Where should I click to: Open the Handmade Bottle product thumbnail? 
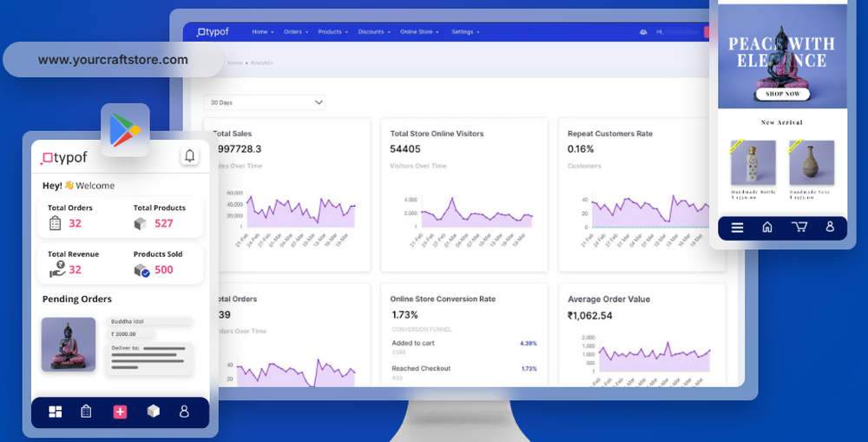pyautogui.click(x=753, y=162)
